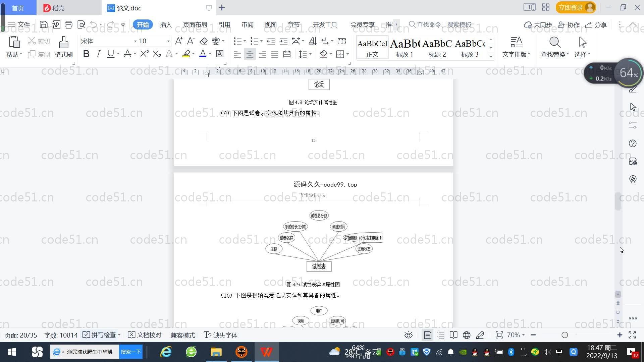
Task: Click the Paste icon
Action: tap(14, 42)
